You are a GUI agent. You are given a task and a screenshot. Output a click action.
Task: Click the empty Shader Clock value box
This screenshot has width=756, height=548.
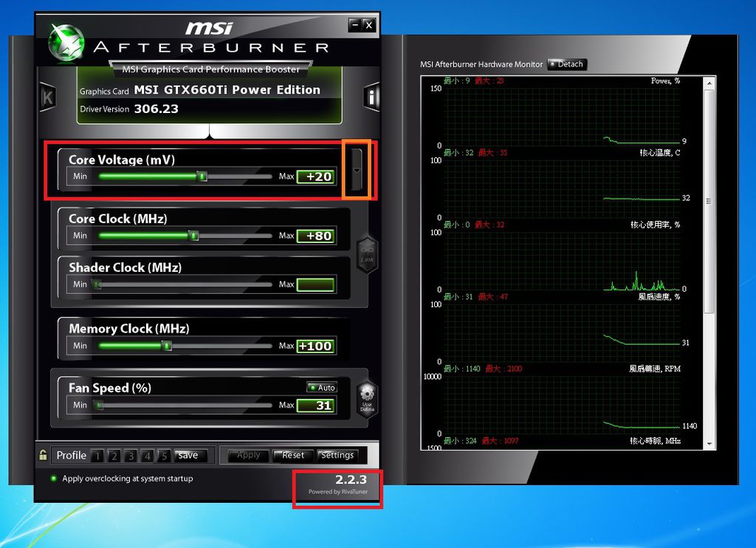[316, 284]
